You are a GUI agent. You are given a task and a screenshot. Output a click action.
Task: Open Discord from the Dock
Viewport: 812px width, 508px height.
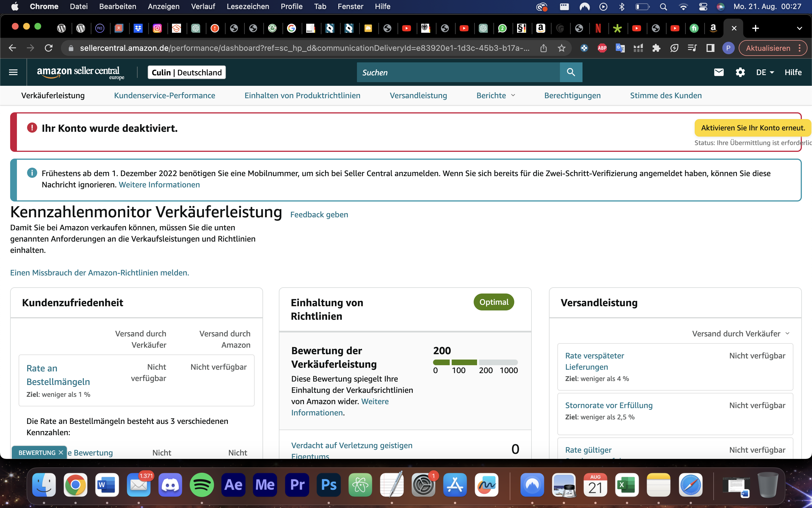tap(170, 485)
